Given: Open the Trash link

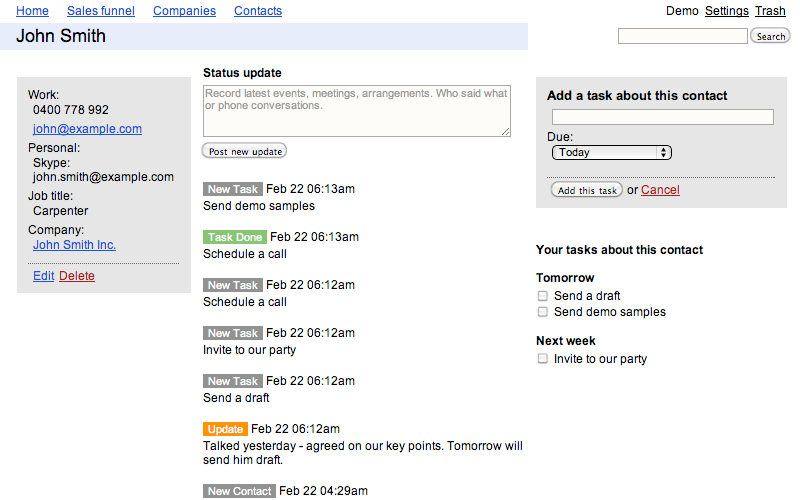Looking at the screenshot, I should coord(770,11).
